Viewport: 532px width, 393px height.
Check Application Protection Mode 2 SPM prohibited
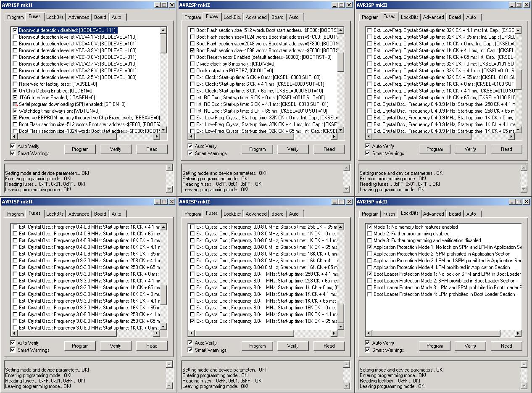370,254
